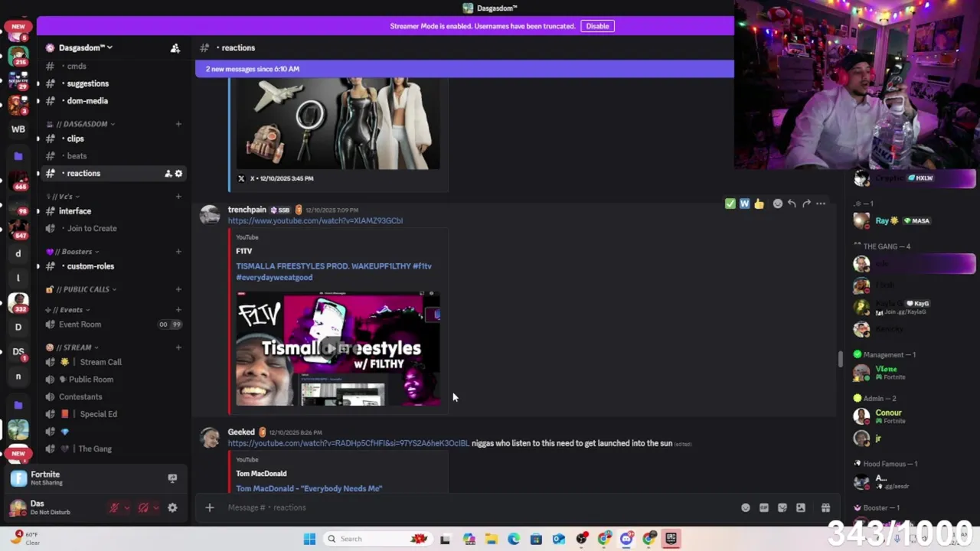Jump to 2 new messages banner
The image size is (980, 551).
point(464,69)
